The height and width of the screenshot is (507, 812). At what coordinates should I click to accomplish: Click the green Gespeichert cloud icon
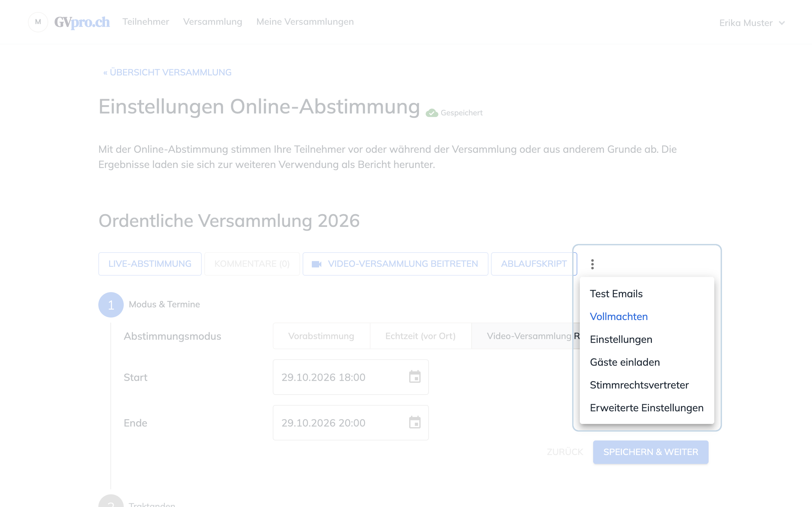click(432, 113)
